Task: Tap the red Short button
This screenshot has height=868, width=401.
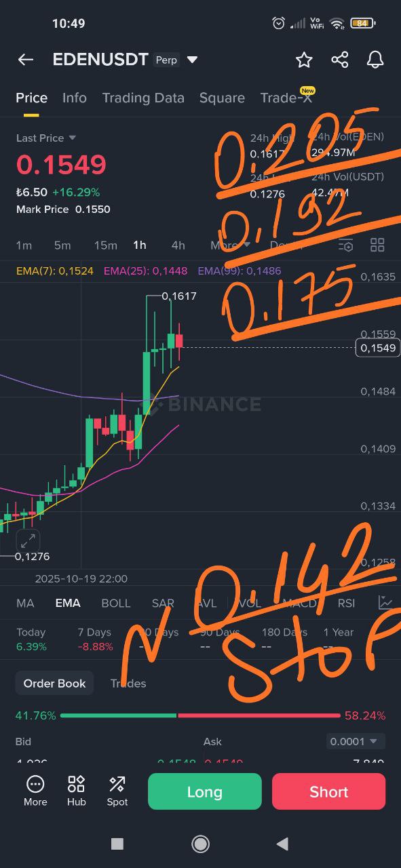Action: [x=328, y=791]
